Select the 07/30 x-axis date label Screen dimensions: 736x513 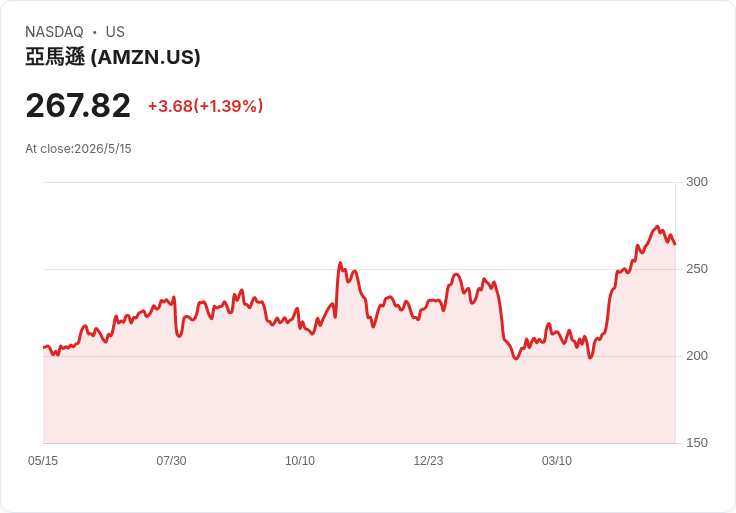[171, 460]
